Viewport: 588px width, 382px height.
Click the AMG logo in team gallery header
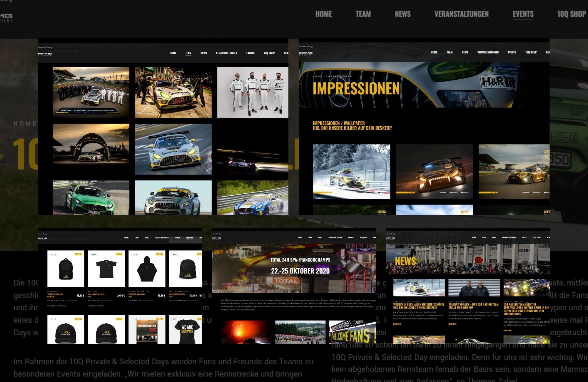45,54
